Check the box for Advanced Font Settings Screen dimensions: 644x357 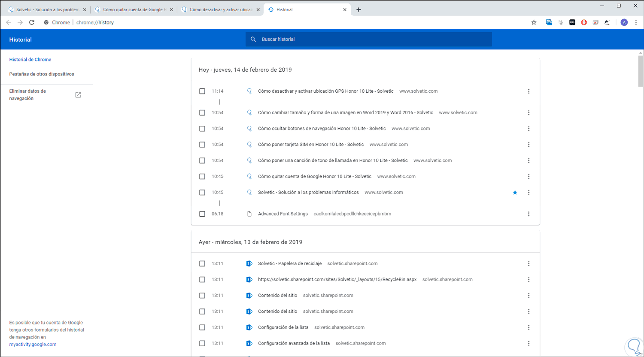(202, 214)
